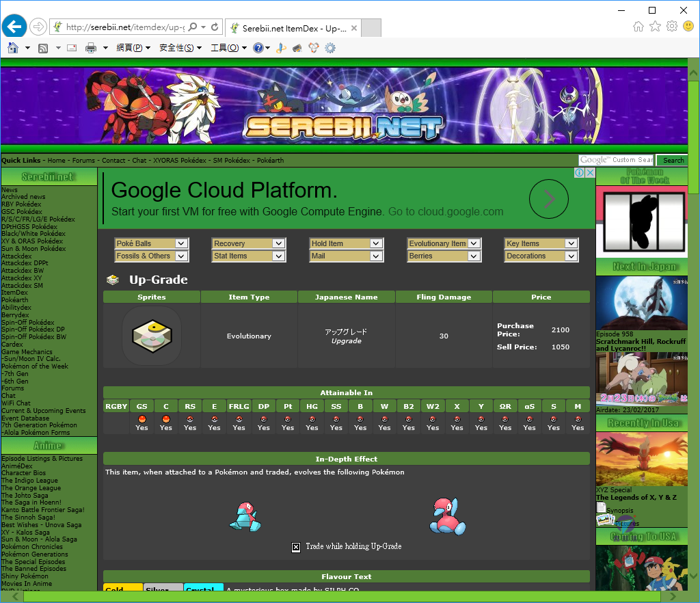Image resolution: width=700 pixels, height=603 pixels.
Task: Click the search magnifier in address bar
Action: pyautogui.click(x=192, y=27)
